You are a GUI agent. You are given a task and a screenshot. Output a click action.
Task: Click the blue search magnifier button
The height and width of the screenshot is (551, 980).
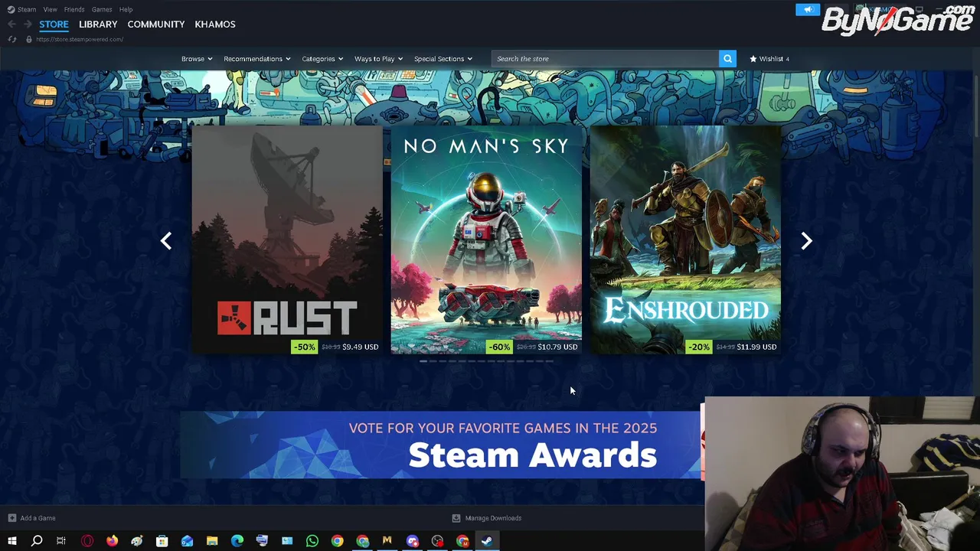(727, 59)
